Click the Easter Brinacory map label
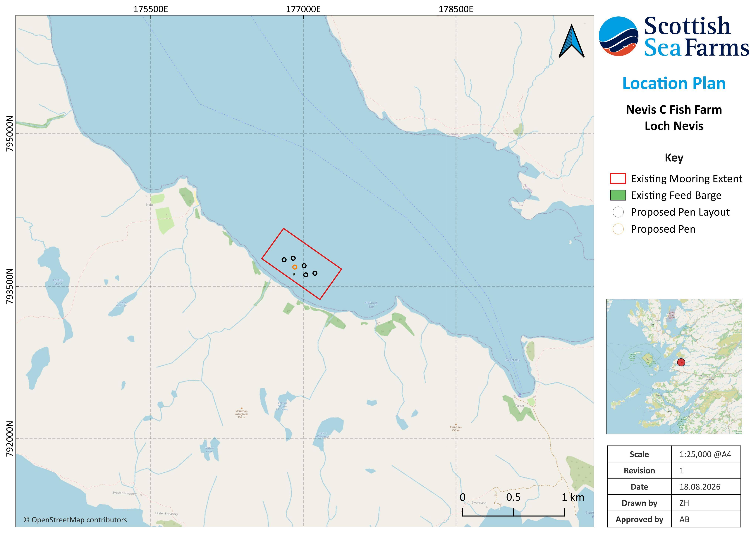The width and height of the screenshot is (756, 534). pyautogui.click(x=167, y=514)
